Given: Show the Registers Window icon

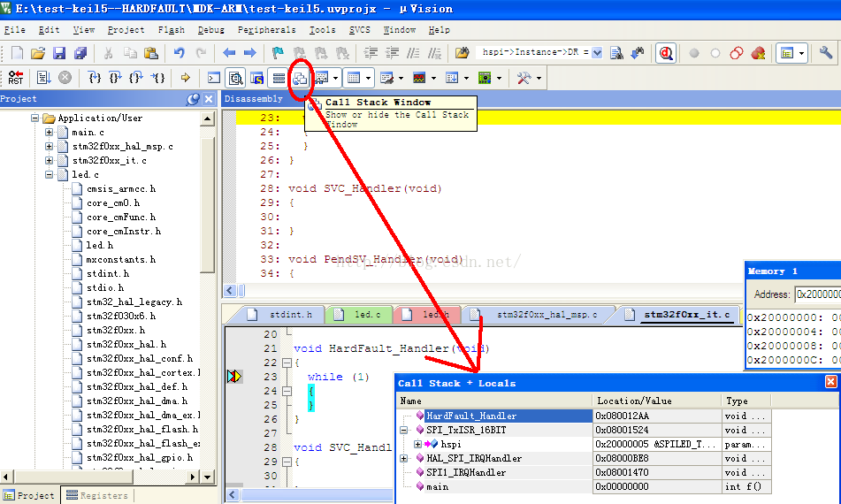Looking at the screenshot, I should (279, 79).
